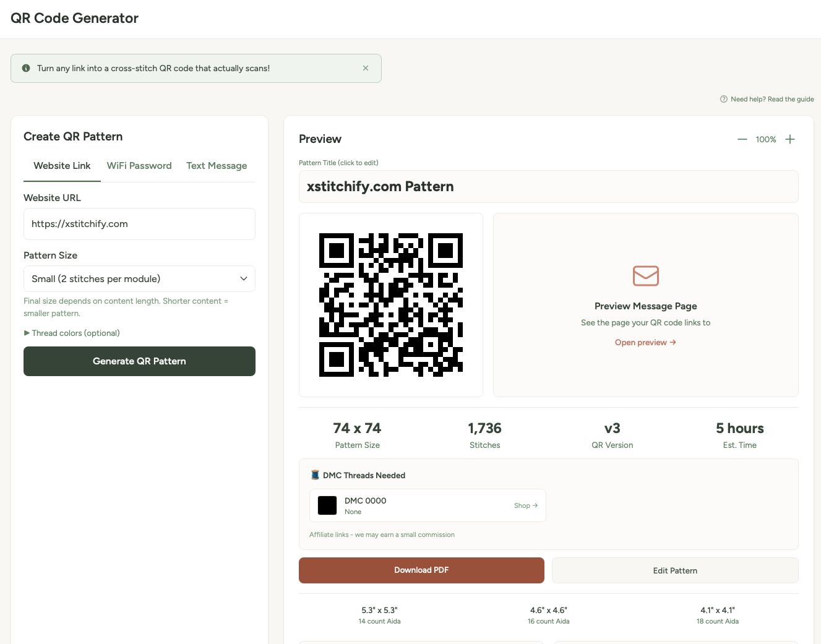This screenshot has width=821, height=644.
Task: Click the thread spool icon beside DMC Threads Needed
Action: tap(314, 475)
